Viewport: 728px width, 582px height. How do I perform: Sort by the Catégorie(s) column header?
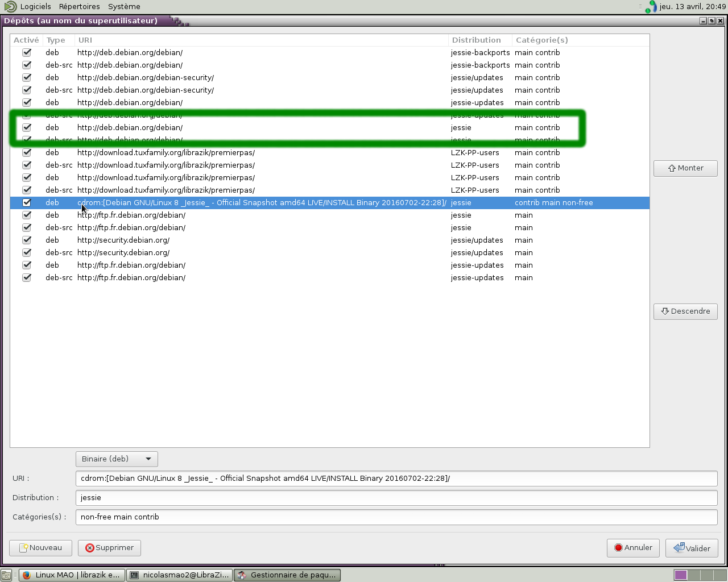(581, 40)
